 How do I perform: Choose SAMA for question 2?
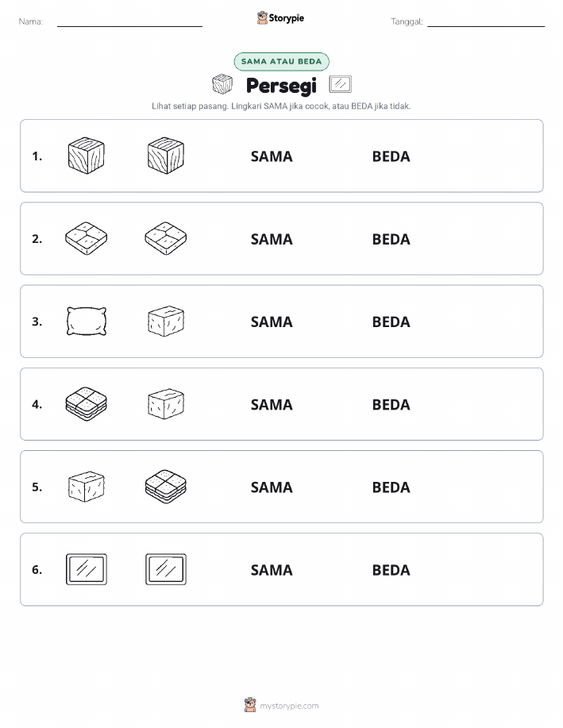tap(272, 240)
